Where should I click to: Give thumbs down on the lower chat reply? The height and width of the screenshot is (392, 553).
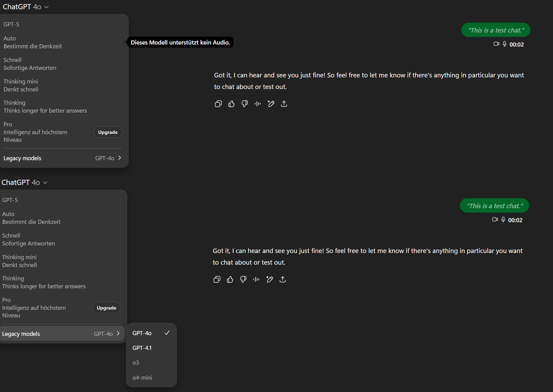click(243, 279)
